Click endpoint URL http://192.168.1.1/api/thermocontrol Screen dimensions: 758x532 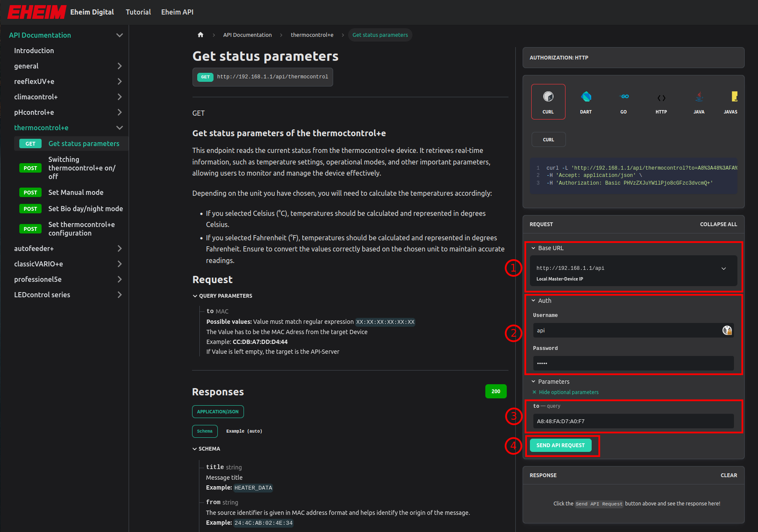[272, 77]
